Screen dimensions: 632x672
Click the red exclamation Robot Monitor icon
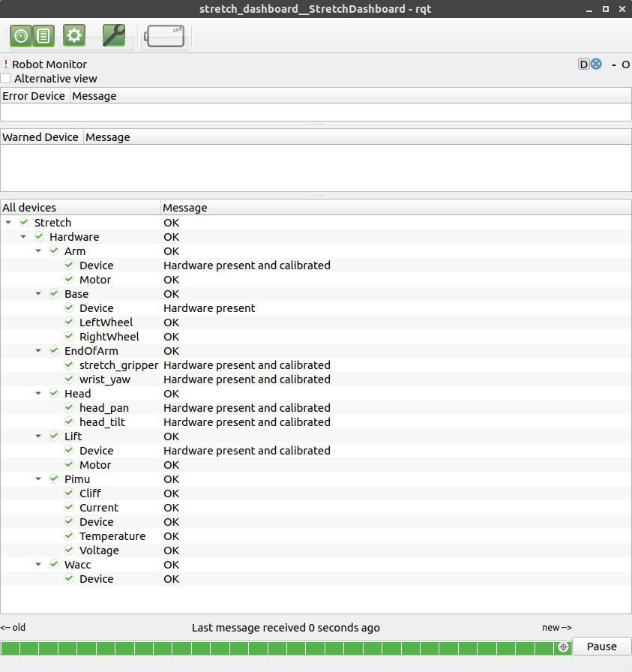[5, 64]
